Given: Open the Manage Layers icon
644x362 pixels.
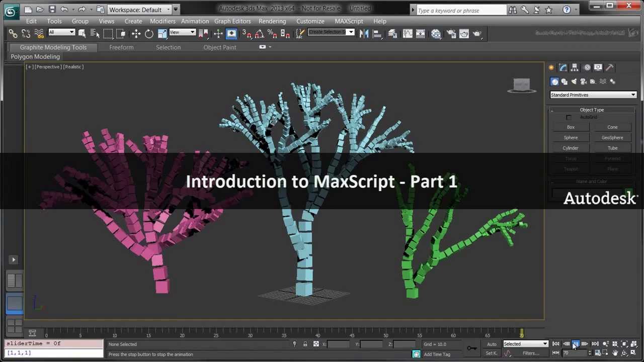Looking at the screenshot, I should point(392,34).
